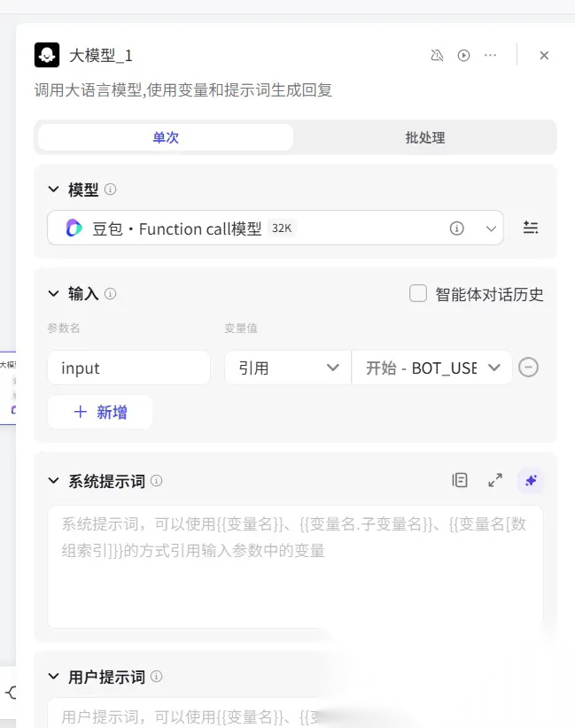The width and height of the screenshot is (575, 728).
Task: Click the AI prompt optimize sparkle icon
Action: pyautogui.click(x=531, y=481)
